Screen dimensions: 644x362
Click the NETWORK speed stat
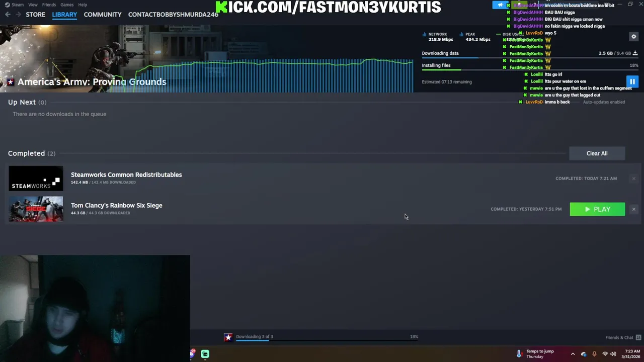point(438,37)
